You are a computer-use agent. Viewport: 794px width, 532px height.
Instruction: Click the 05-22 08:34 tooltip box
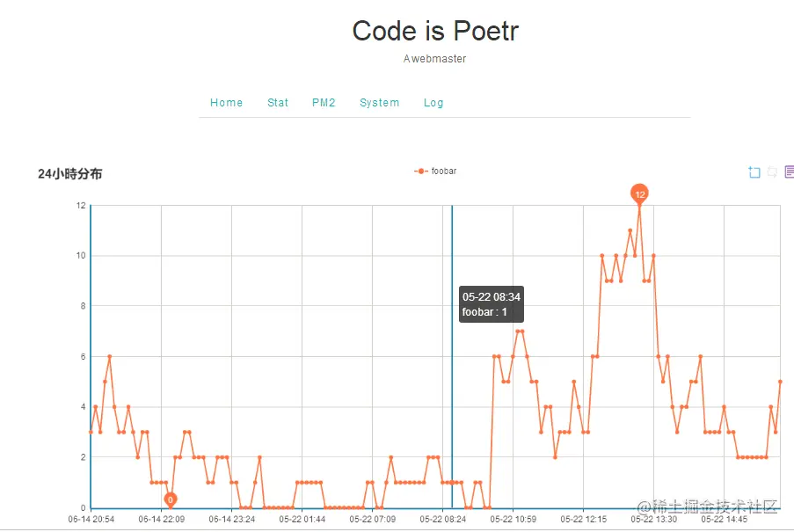(492, 304)
